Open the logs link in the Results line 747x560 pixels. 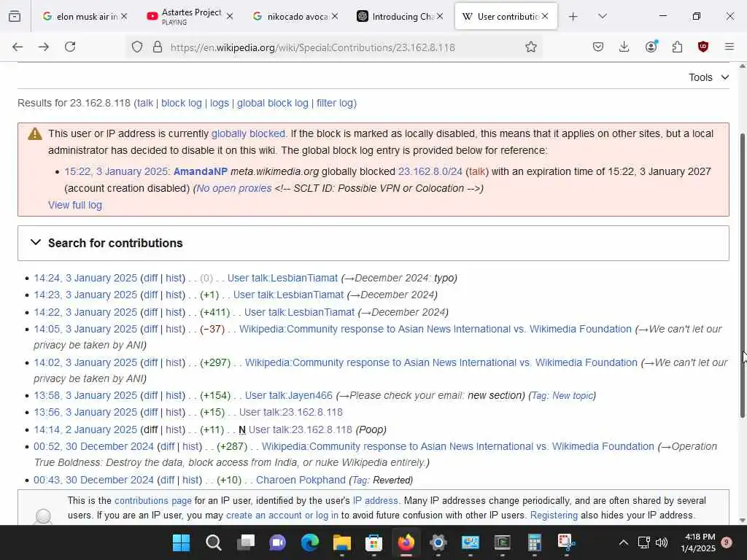pos(220,103)
